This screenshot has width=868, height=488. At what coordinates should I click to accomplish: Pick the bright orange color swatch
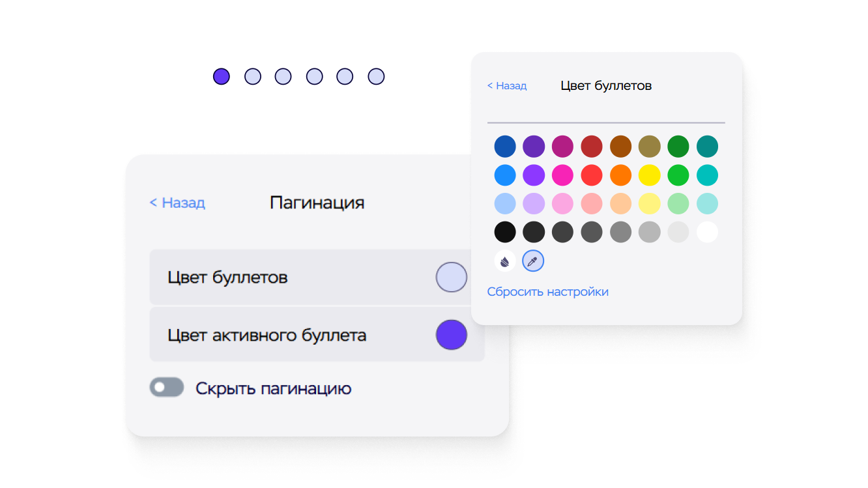pos(621,175)
